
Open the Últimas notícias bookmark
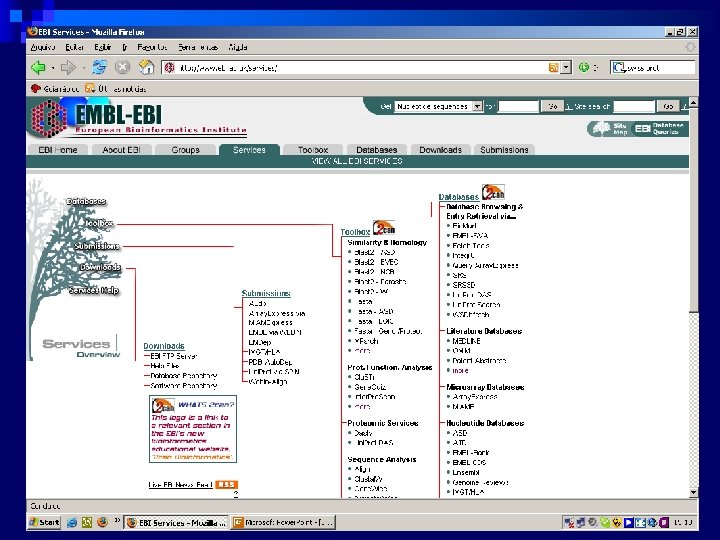116,89
